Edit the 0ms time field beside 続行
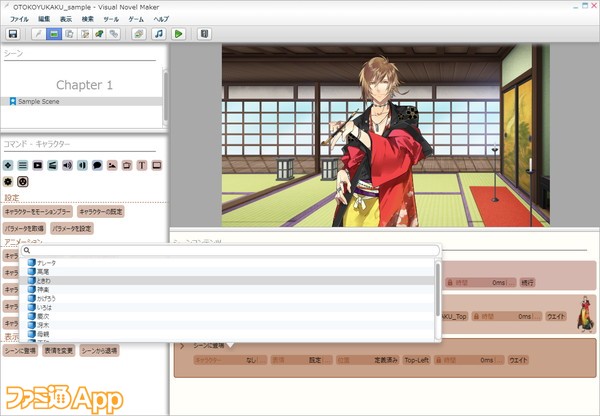600x416 pixels. [481, 283]
